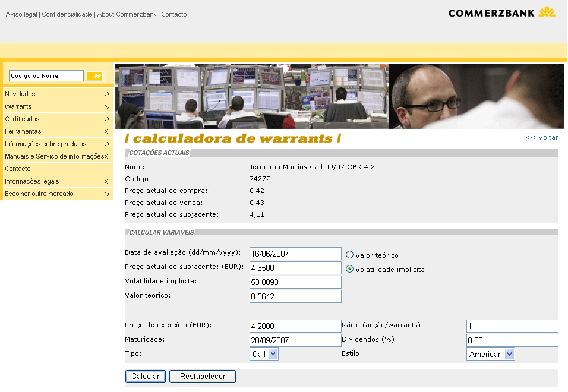Viewport: 568px width, 392px height.
Task: Open the Estilo American dropdown
Action: click(491, 354)
